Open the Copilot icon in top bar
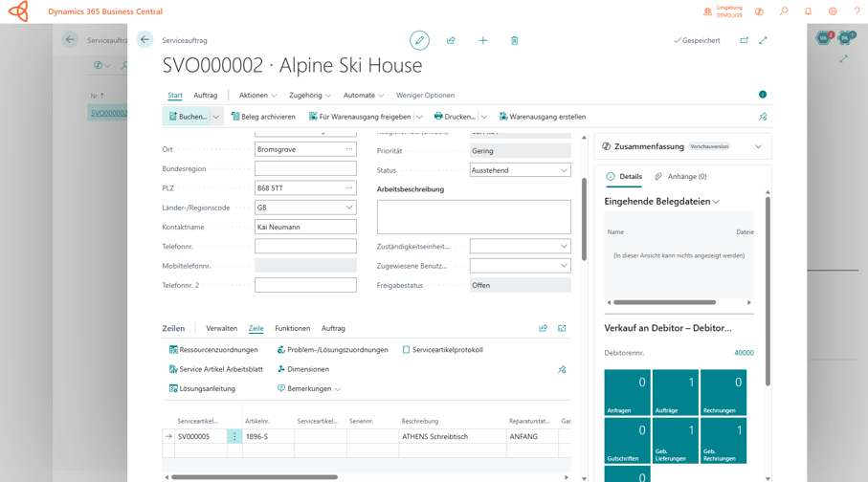 point(760,11)
